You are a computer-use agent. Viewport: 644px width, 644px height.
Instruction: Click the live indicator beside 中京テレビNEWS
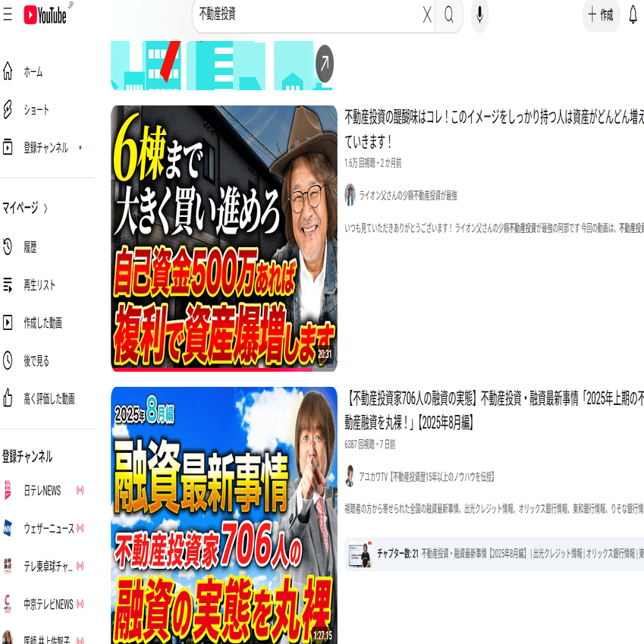click(x=80, y=603)
